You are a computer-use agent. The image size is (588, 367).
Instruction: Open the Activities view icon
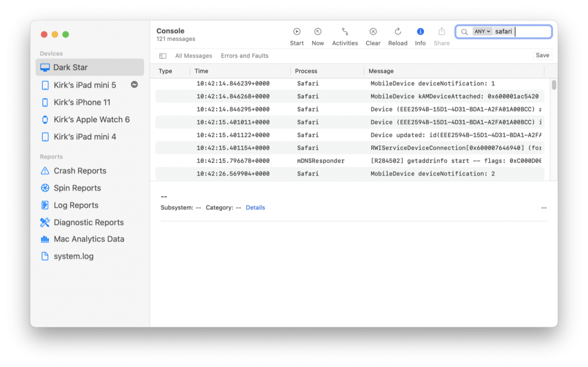345,31
